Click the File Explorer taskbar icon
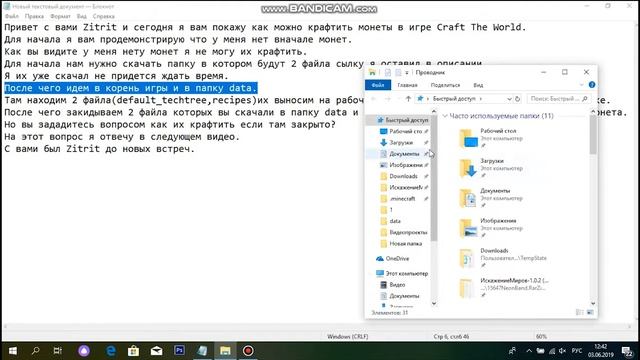Screen dimensions: 640x360 (225, 351)
